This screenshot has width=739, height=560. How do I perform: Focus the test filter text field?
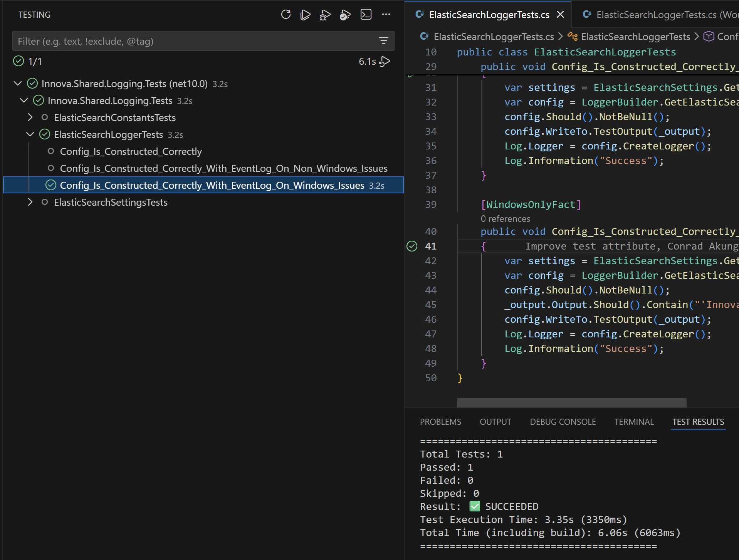tap(193, 41)
